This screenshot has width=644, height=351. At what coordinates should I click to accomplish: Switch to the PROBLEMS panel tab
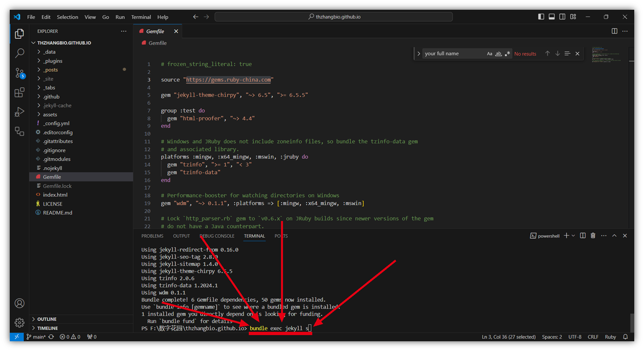pyautogui.click(x=152, y=236)
